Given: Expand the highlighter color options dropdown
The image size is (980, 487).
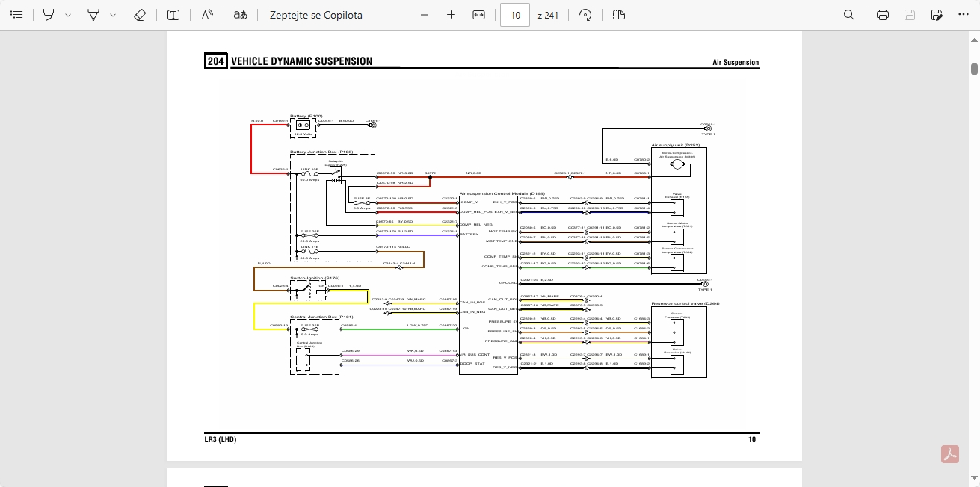Looking at the screenshot, I should (68, 15).
